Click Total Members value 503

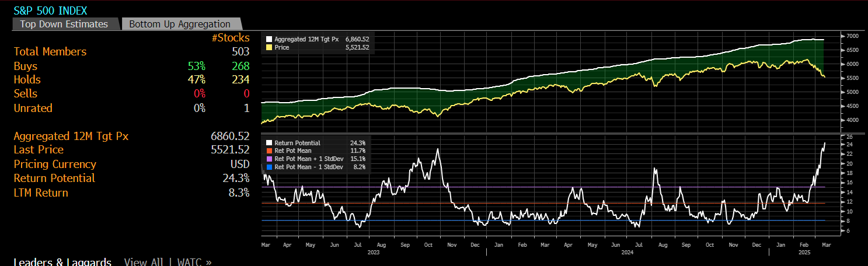[240, 52]
